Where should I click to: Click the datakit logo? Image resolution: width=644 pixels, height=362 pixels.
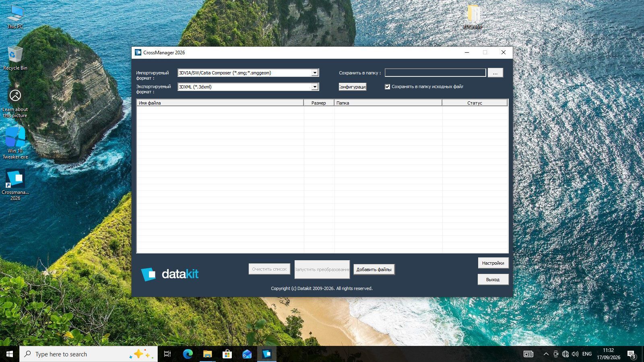coord(169,274)
